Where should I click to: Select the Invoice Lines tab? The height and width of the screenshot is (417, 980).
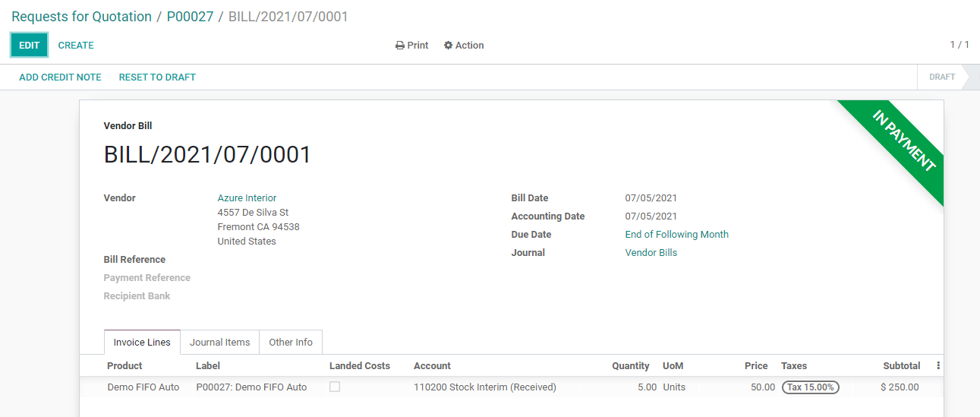pos(142,343)
